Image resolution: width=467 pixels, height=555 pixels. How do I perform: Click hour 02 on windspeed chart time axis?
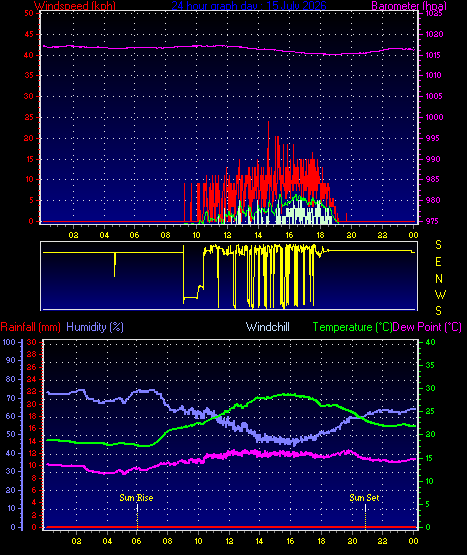pos(73,235)
